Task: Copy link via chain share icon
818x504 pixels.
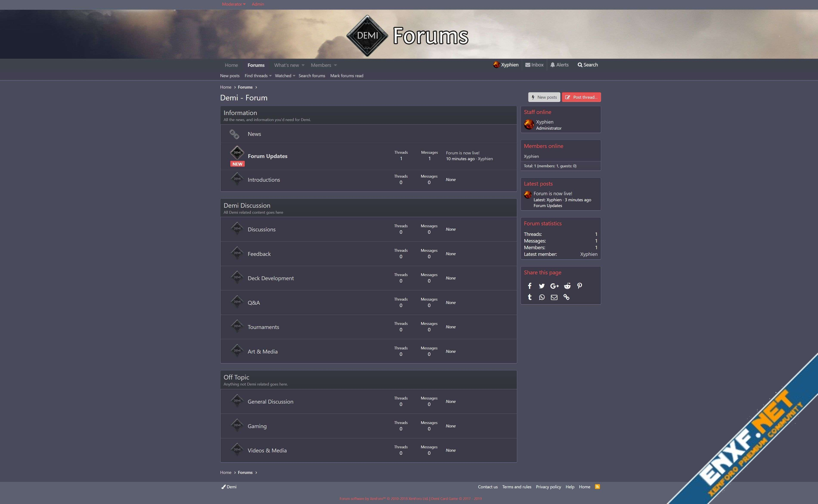Action: [x=566, y=297]
